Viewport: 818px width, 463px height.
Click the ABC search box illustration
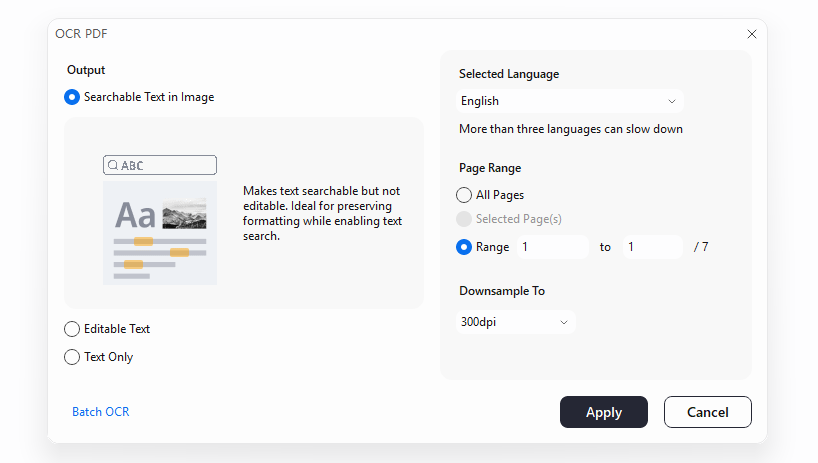(x=160, y=165)
